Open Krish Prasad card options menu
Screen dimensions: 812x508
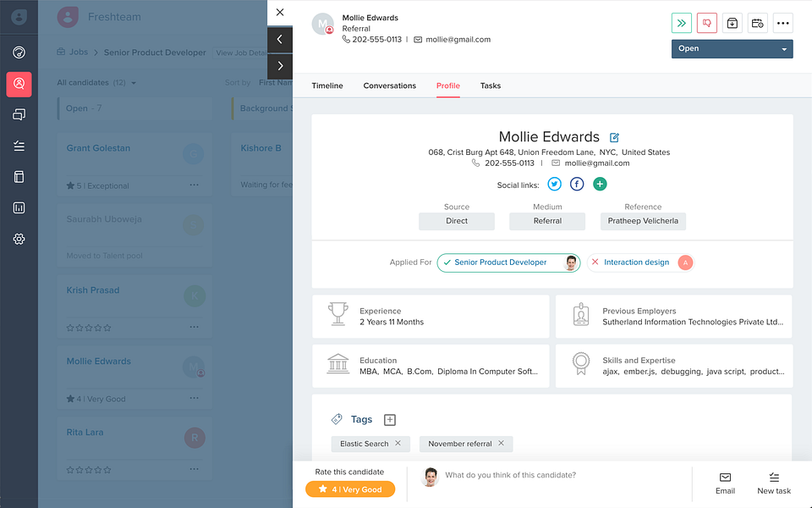(195, 327)
